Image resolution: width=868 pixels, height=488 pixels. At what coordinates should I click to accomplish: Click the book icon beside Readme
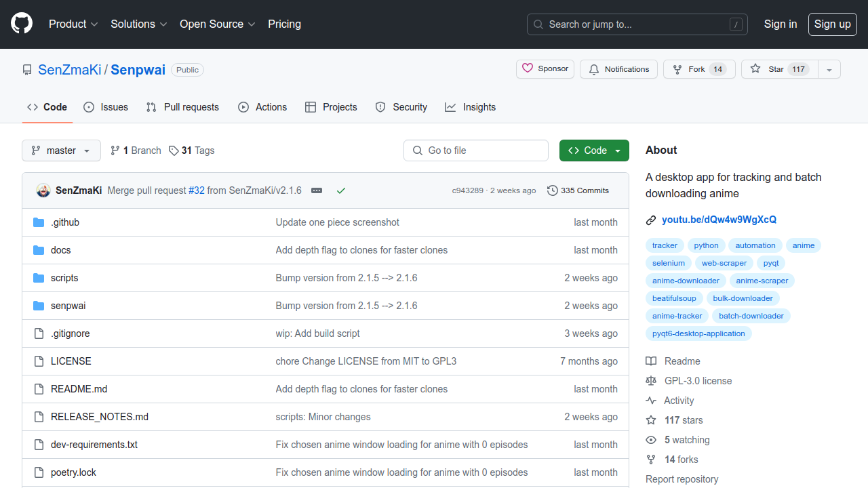pyautogui.click(x=651, y=361)
